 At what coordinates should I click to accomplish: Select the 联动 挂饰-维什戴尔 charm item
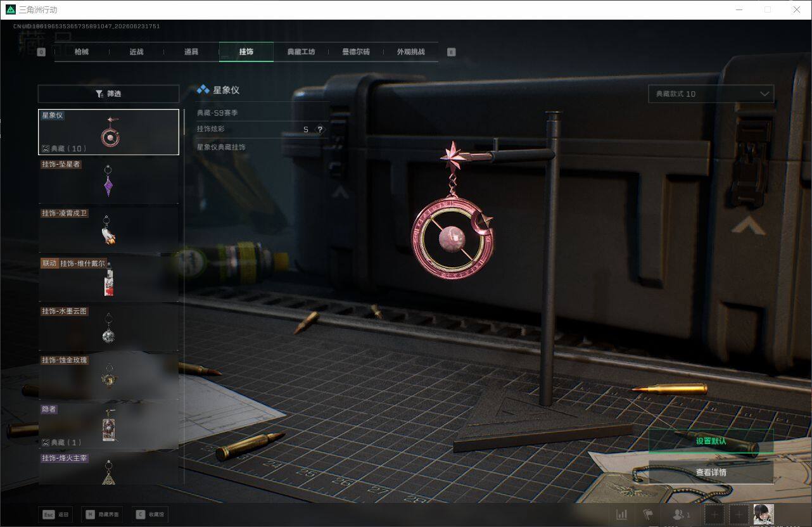coord(108,279)
